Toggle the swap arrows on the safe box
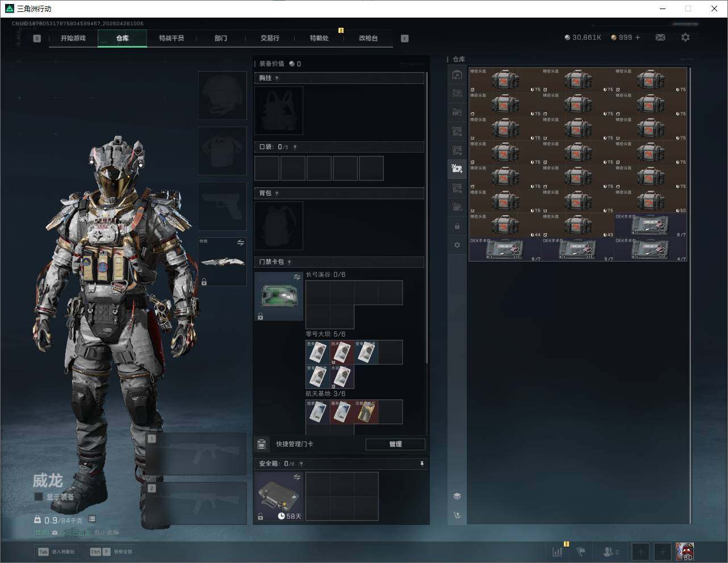 [296, 477]
